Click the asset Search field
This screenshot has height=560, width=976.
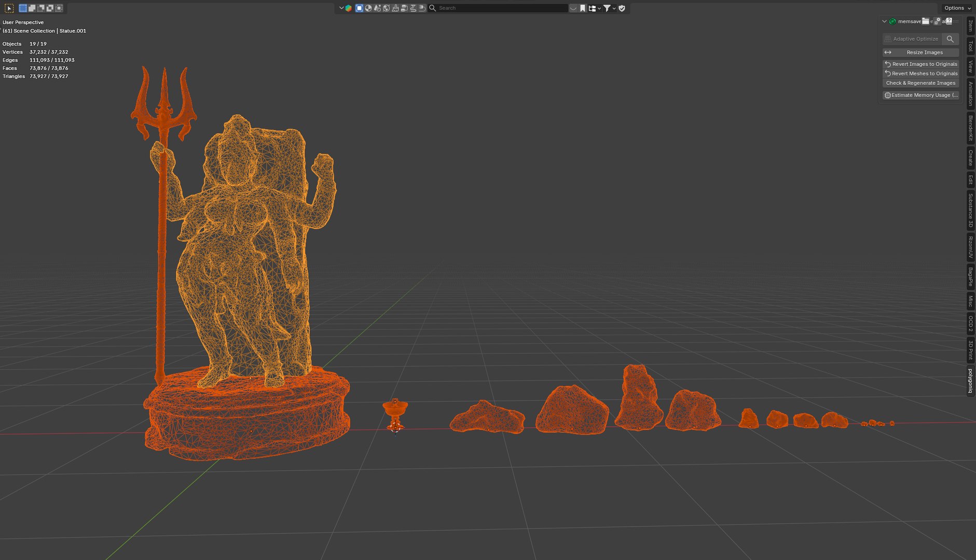pos(498,8)
